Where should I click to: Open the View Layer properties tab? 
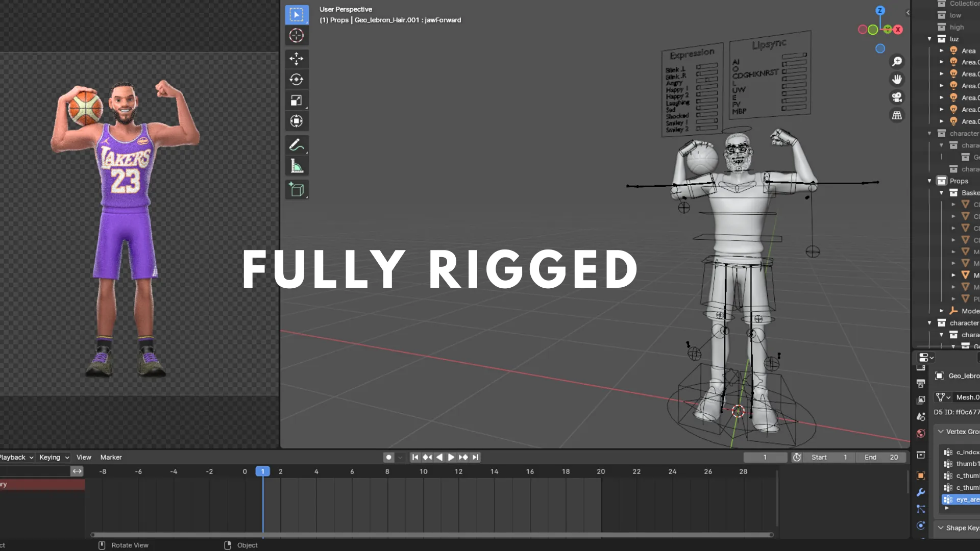(x=921, y=400)
